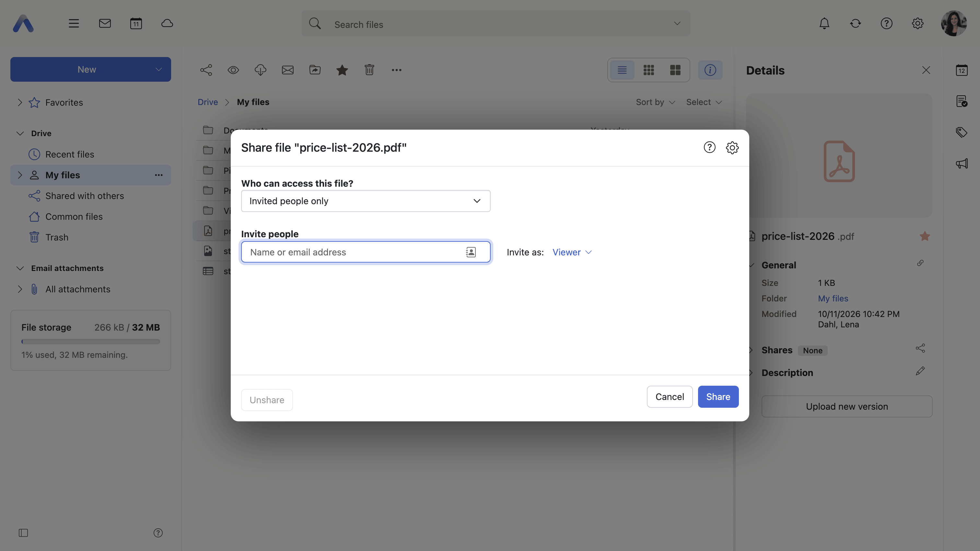Toggle the Details info panel button

(710, 70)
